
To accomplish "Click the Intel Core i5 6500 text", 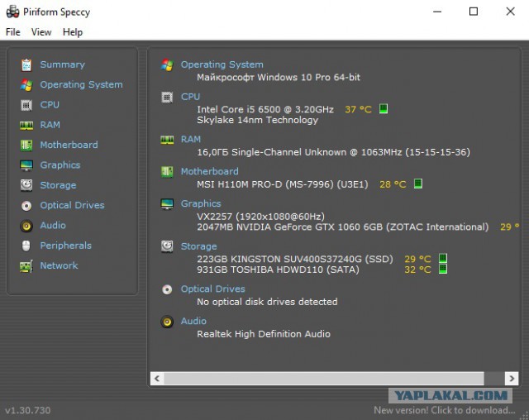I will (265, 109).
